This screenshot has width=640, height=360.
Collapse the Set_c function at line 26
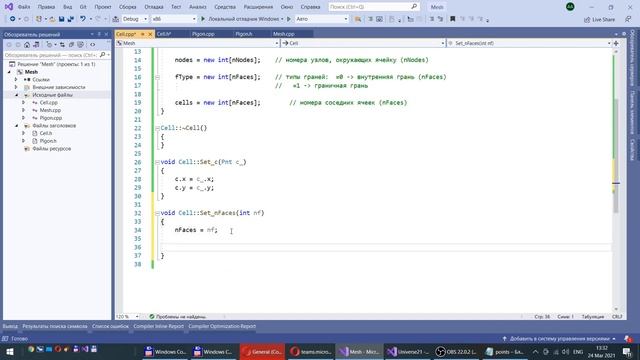pos(157,162)
